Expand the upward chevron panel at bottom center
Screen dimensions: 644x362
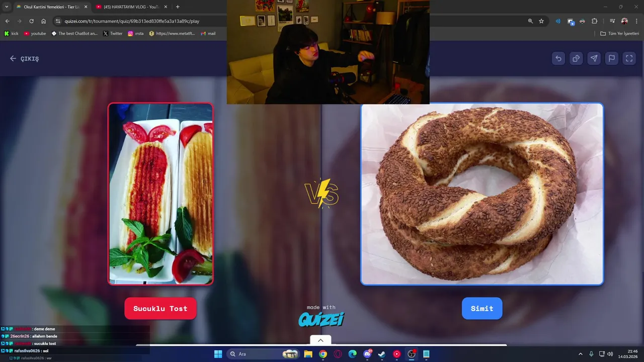coord(320,340)
